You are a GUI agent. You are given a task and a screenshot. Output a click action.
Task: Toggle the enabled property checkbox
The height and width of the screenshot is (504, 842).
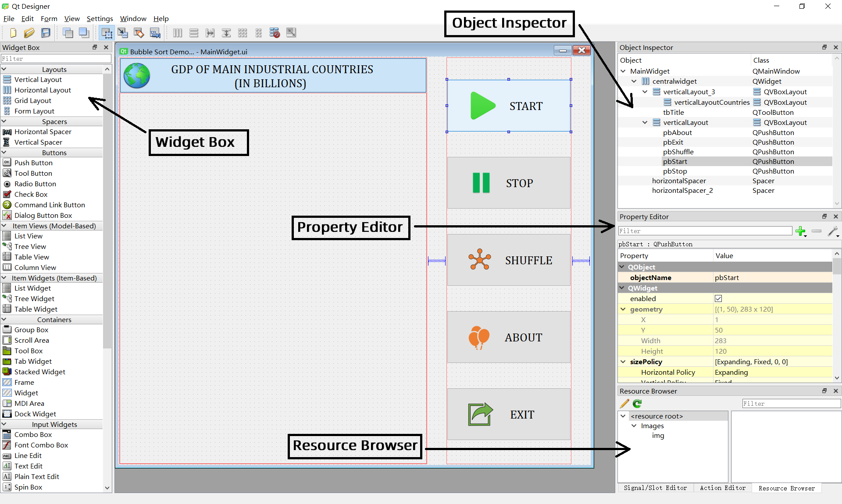718,298
